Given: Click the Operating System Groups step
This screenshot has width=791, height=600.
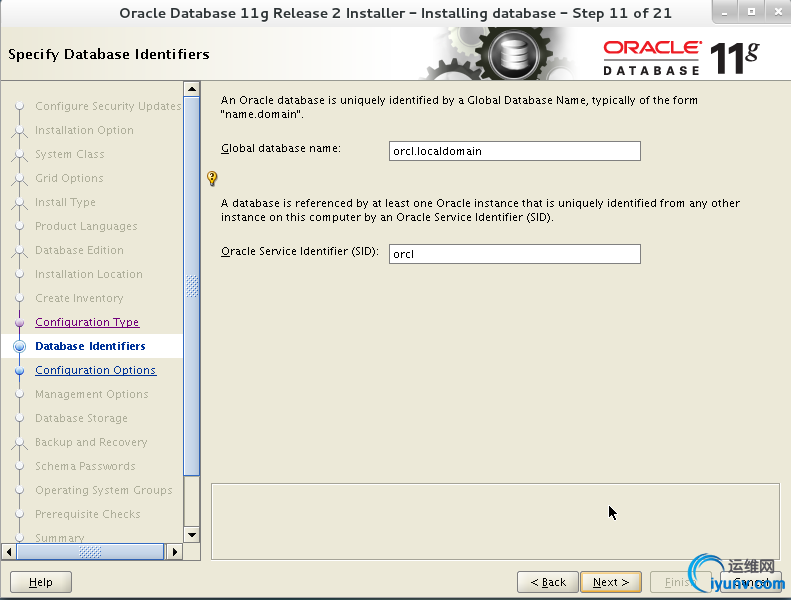Looking at the screenshot, I should click(x=104, y=490).
